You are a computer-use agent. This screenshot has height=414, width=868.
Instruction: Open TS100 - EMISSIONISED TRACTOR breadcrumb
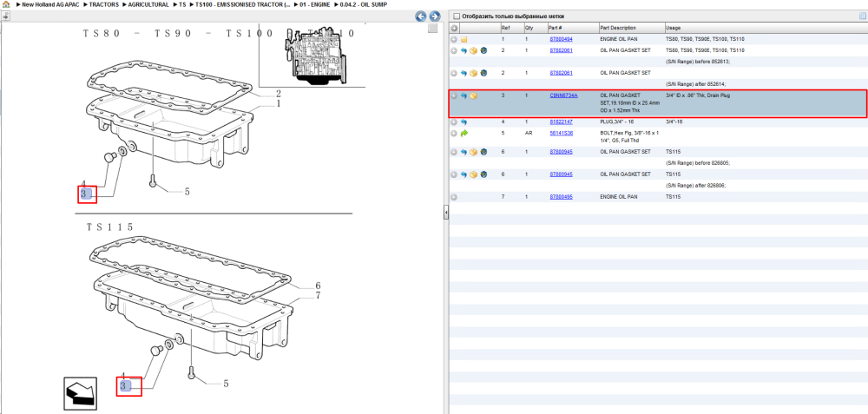coord(242,4)
